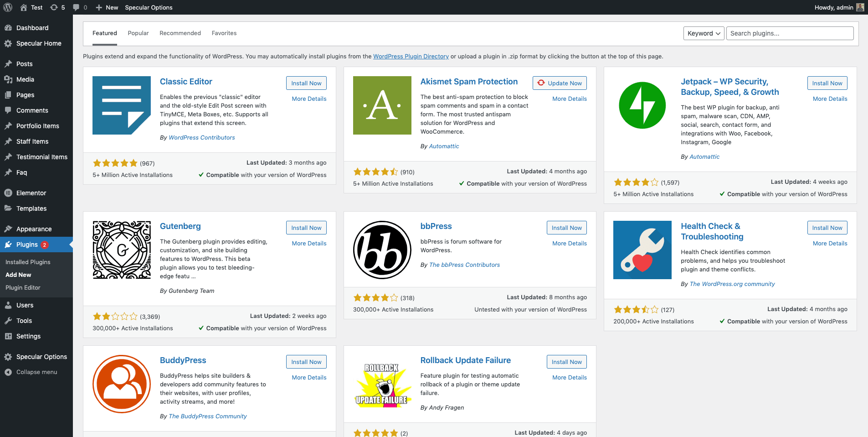View More Details for Akismet Spam Protection
Viewport: 868px width, 437px height.
570,99
